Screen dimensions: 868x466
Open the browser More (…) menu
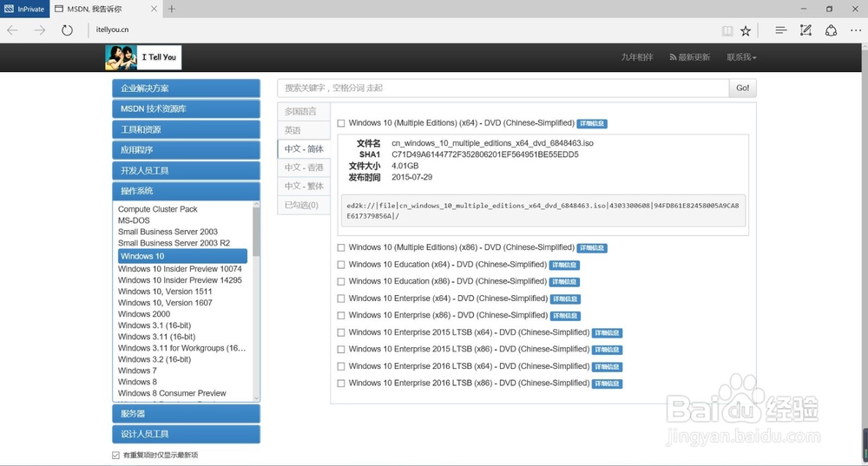coord(856,30)
